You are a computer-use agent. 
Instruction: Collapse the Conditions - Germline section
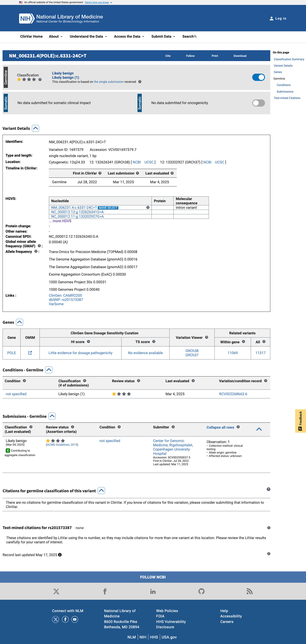(49, 370)
